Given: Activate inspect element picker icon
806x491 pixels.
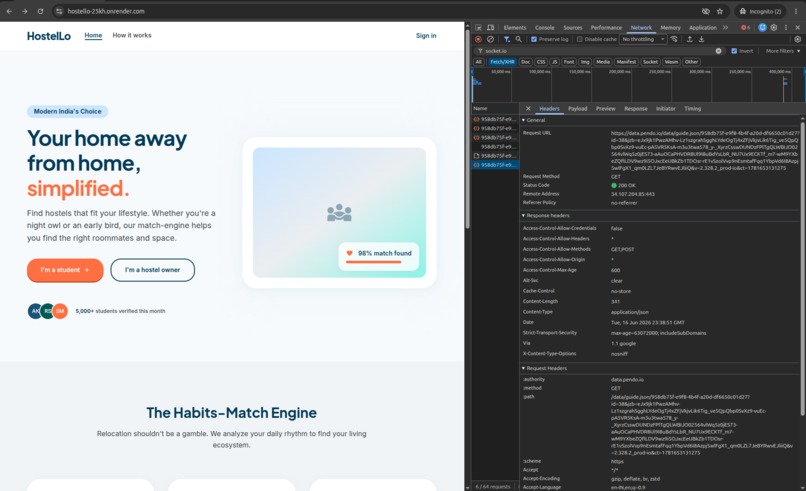Looking at the screenshot, I should [x=479, y=27].
